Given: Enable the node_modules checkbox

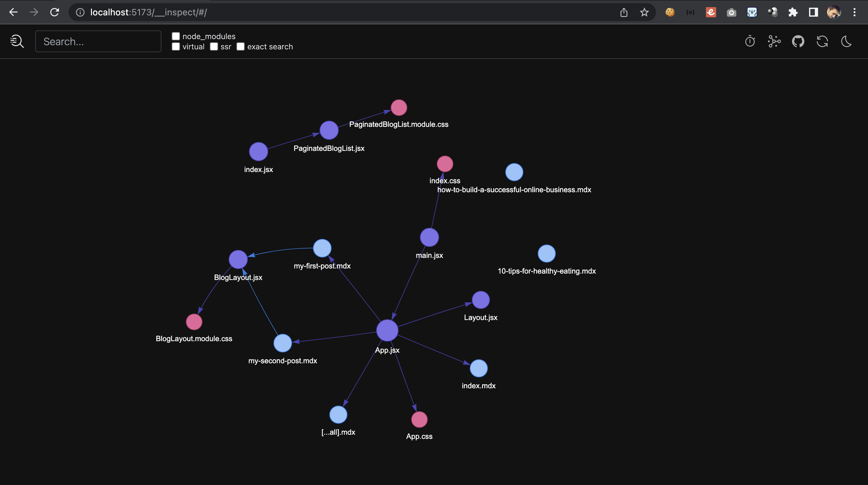Looking at the screenshot, I should click(176, 36).
